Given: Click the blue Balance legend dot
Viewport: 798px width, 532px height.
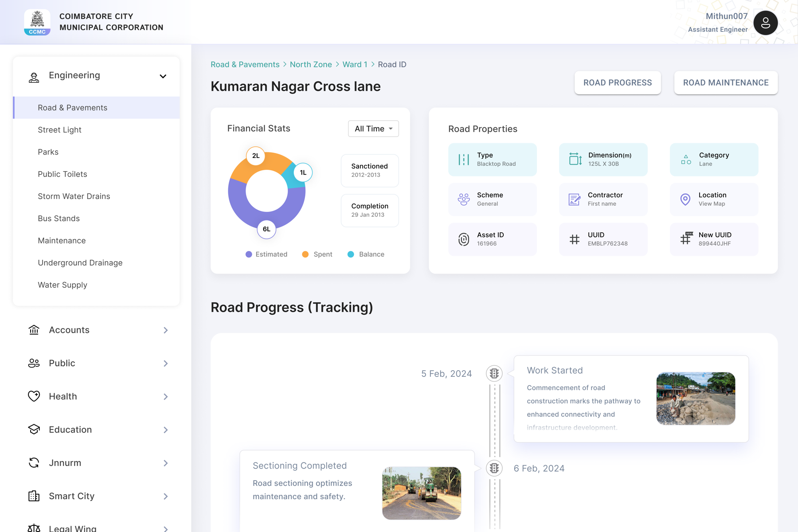Looking at the screenshot, I should pos(351,254).
